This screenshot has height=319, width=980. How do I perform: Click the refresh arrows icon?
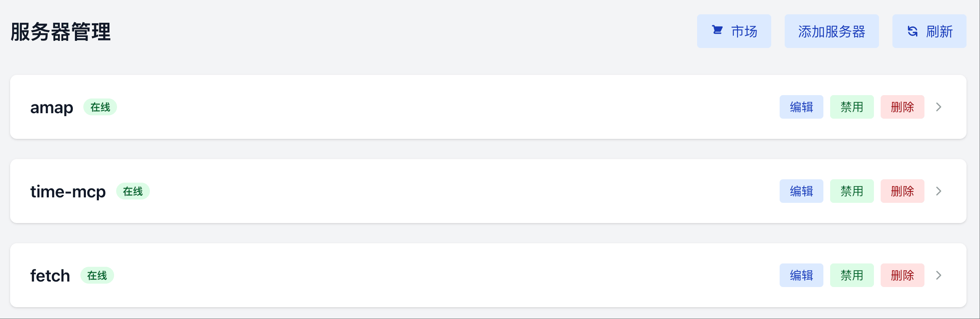click(913, 31)
